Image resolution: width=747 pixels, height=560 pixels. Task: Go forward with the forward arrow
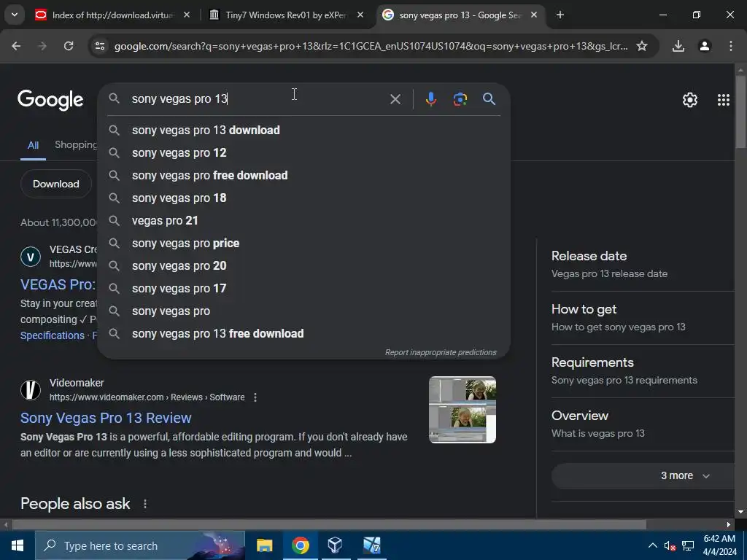tap(42, 46)
